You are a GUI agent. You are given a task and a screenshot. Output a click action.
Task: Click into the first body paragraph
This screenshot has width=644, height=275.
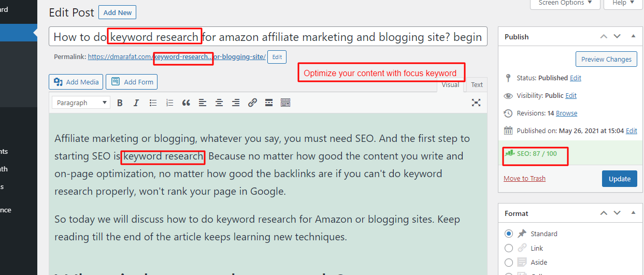262,165
